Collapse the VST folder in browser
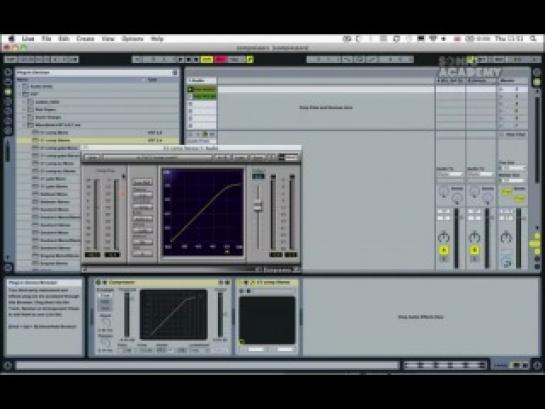This screenshot has width=545, height=409. tap(20, 94)
